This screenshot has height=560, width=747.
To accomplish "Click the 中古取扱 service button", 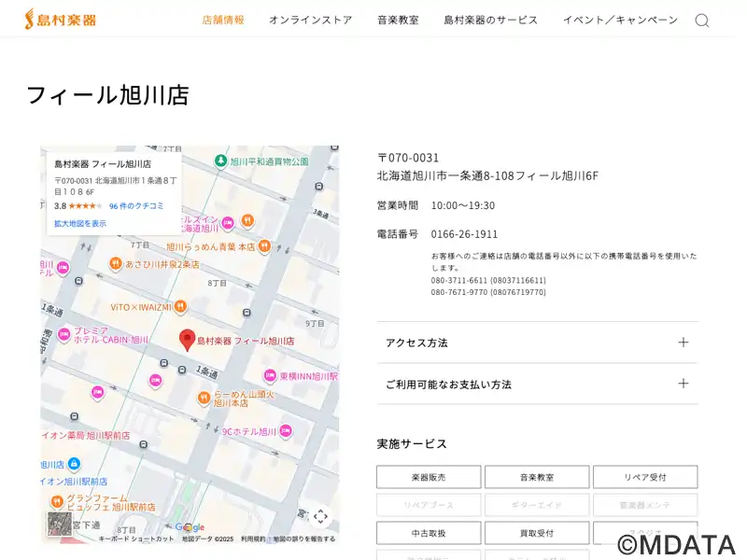I will point(429,533).
